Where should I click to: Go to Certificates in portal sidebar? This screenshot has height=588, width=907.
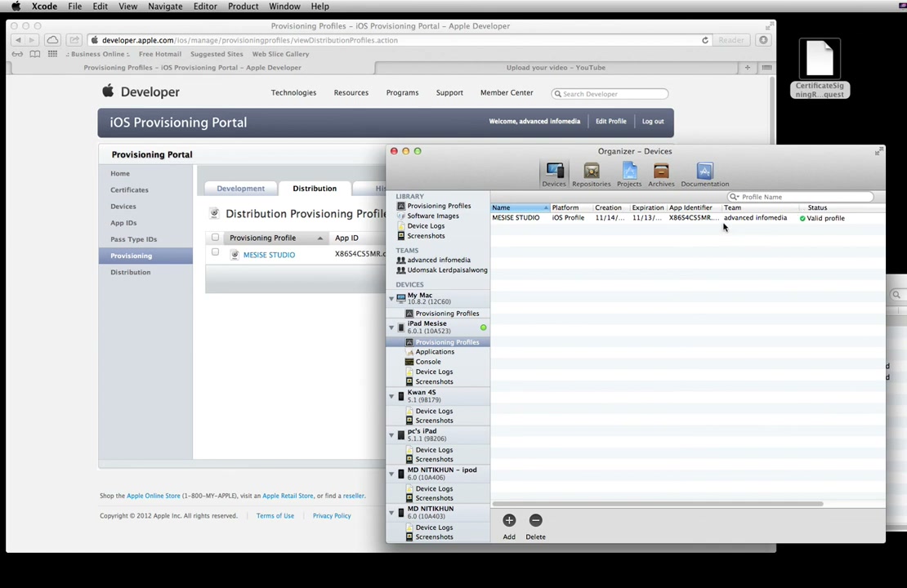pos(130,189)
